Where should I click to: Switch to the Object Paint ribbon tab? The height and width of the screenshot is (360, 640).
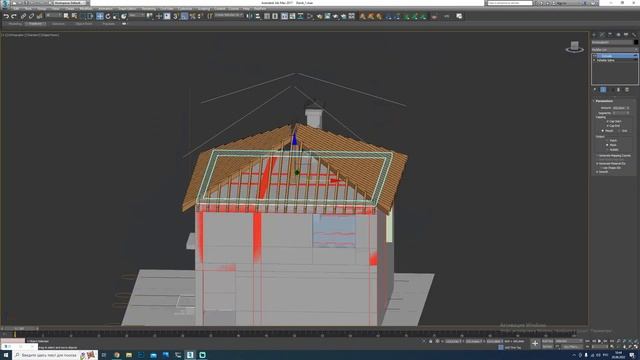[84, 24]
